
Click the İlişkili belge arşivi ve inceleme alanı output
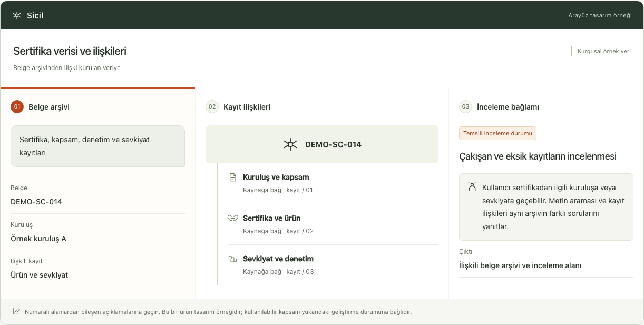click(520, 265)
